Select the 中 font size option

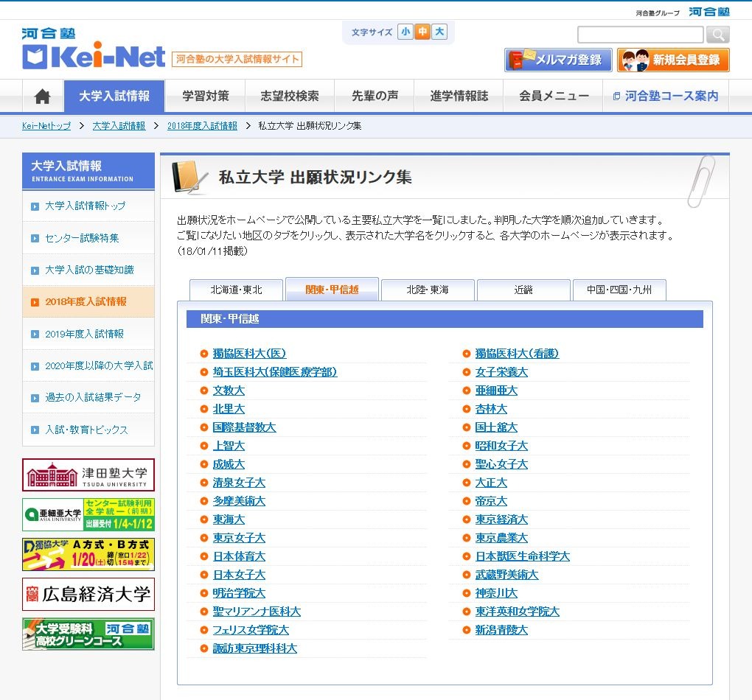(x=424, y=32)
